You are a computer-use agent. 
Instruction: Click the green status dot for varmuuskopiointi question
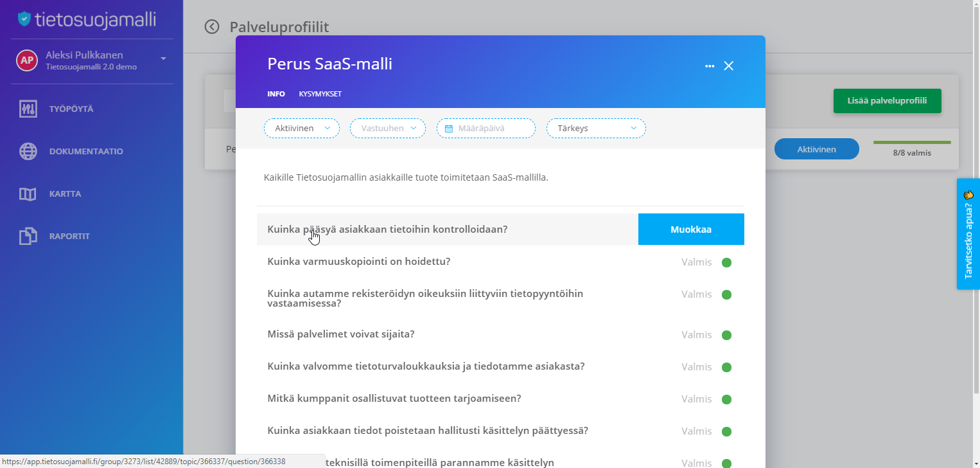[727, 262]
